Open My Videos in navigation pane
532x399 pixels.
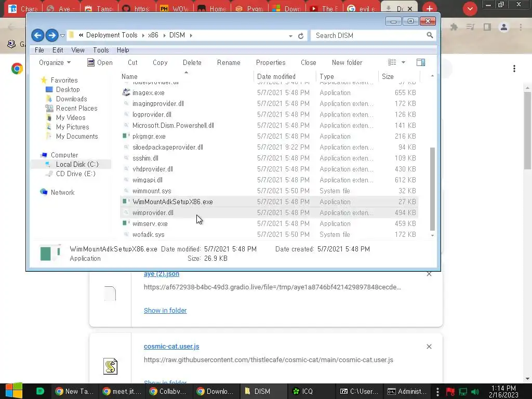[x=71, y=117]
